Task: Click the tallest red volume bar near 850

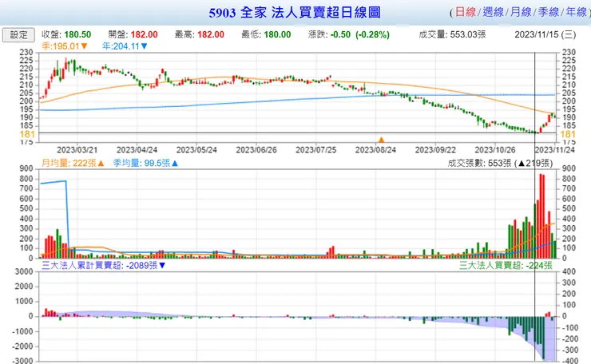Action: (x=541, y=216)
